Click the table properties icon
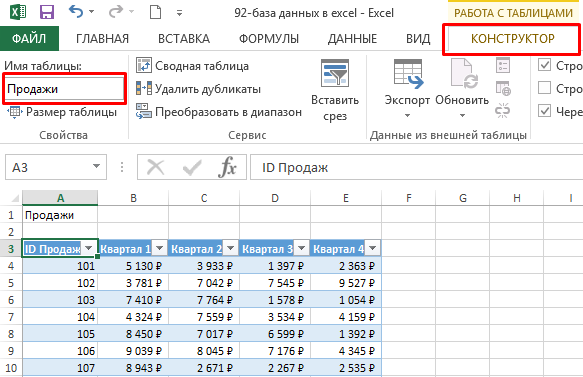583x377 pixels. point(503,65)
